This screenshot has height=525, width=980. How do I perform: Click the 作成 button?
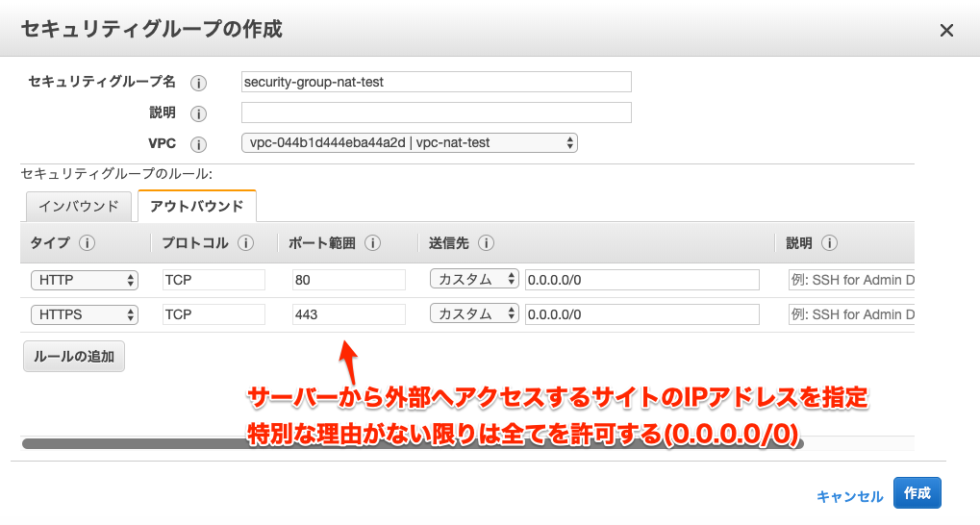pyautogui.click(x=917, y=493)
